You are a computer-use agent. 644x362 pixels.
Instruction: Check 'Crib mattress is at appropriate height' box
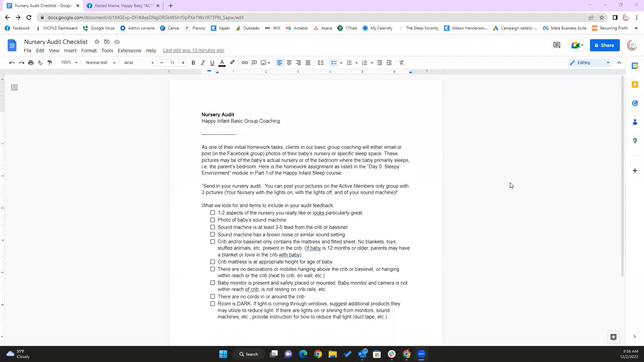(213, 262)
